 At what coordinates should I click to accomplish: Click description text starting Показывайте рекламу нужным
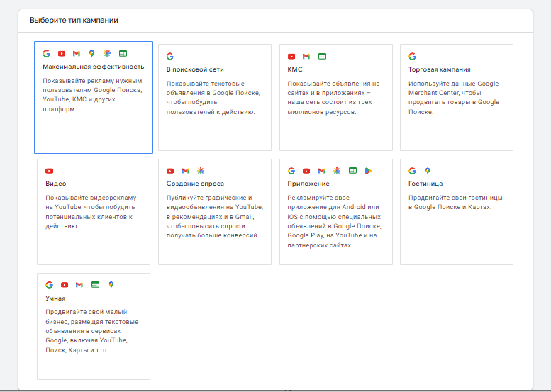tap(92, 95)
